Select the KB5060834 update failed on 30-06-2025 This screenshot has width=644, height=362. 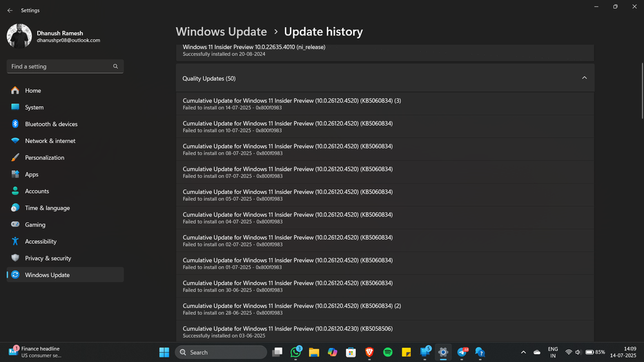pos(385,286)
